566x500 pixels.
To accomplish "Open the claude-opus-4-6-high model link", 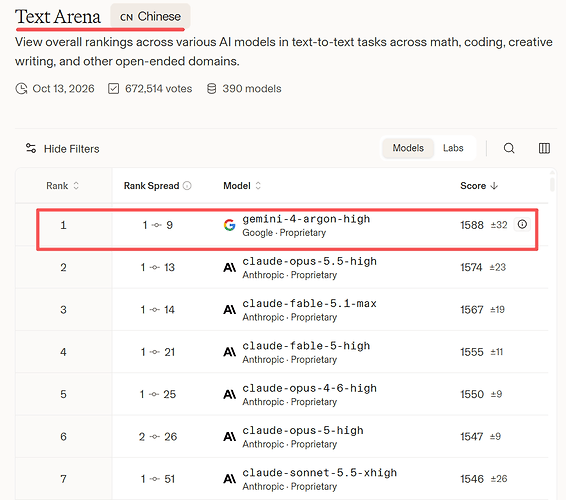I will click(309, 388).
